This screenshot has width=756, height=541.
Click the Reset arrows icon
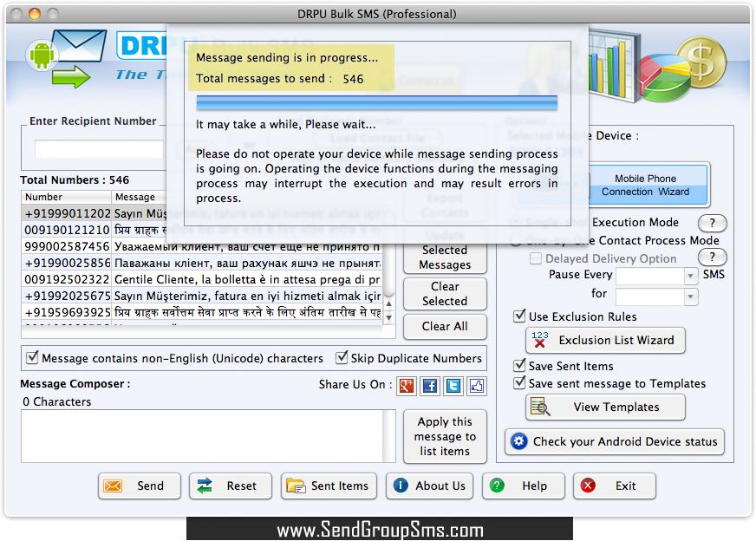[x=205, y=486]
